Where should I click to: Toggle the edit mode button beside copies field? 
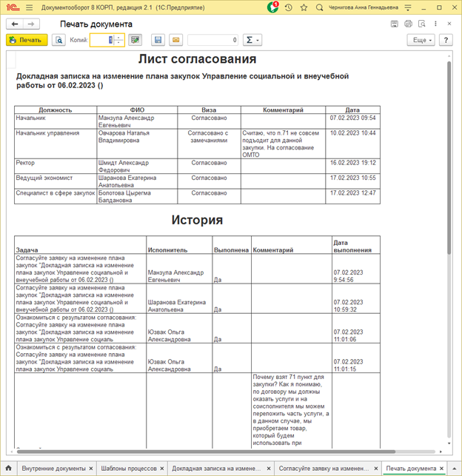tap(135, 40)
